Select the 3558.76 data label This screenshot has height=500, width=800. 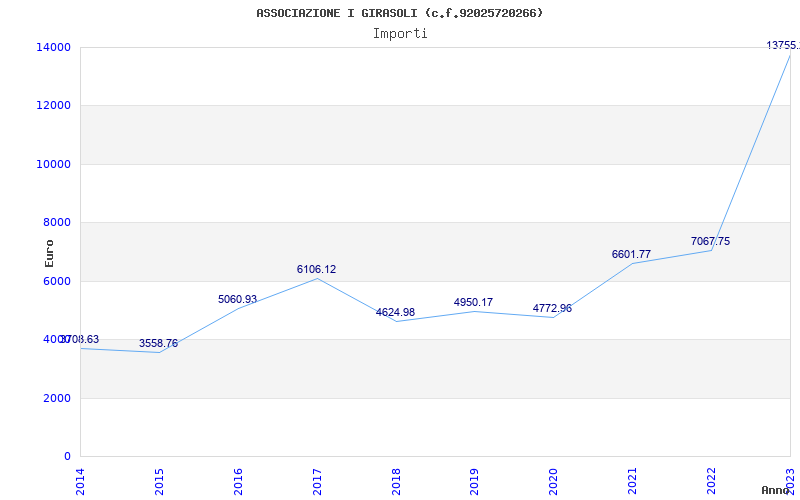point(158,343)
